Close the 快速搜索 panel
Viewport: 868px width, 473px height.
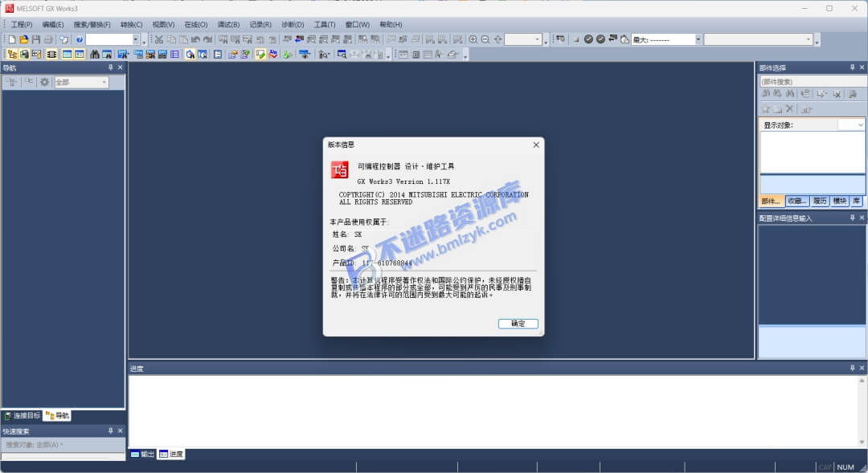click(120, 430)
